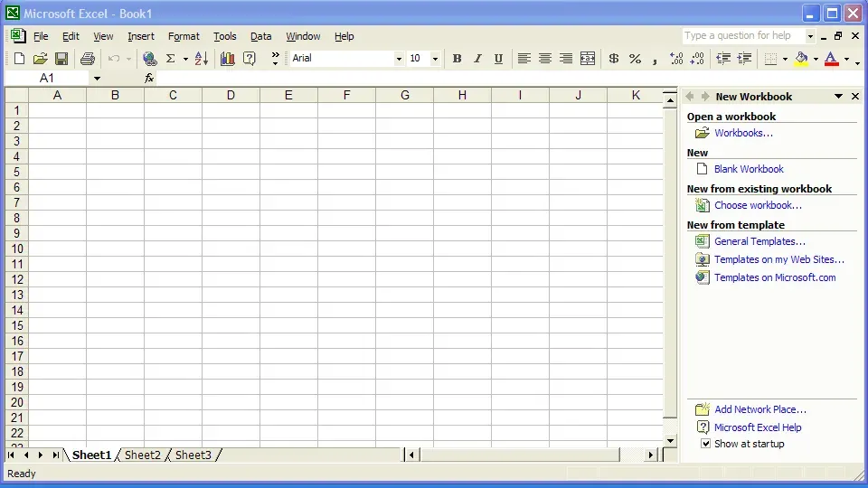This screenshot has width=868, height=488.
Task: Increase indent of the cell
Action: [x=744, y=59]
